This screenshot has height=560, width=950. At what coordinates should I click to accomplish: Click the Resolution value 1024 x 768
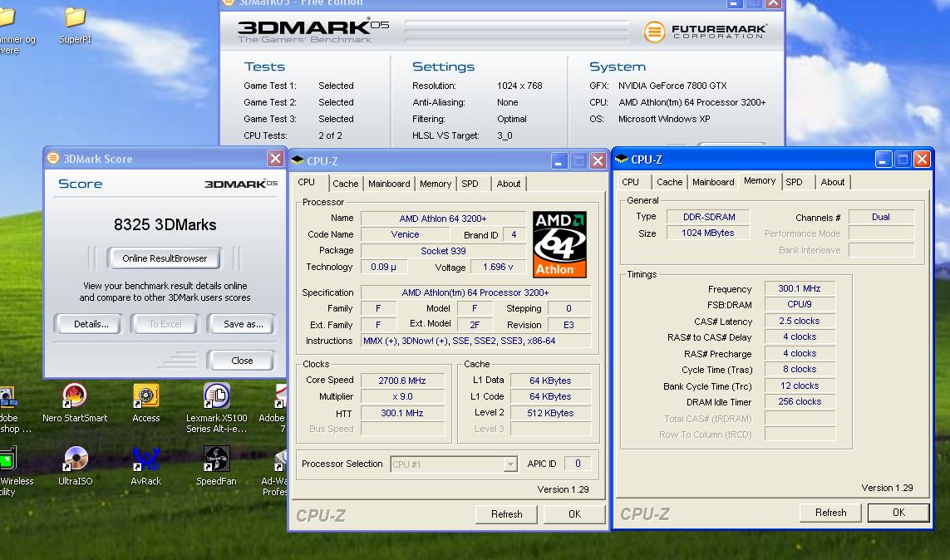click(519, 86)
